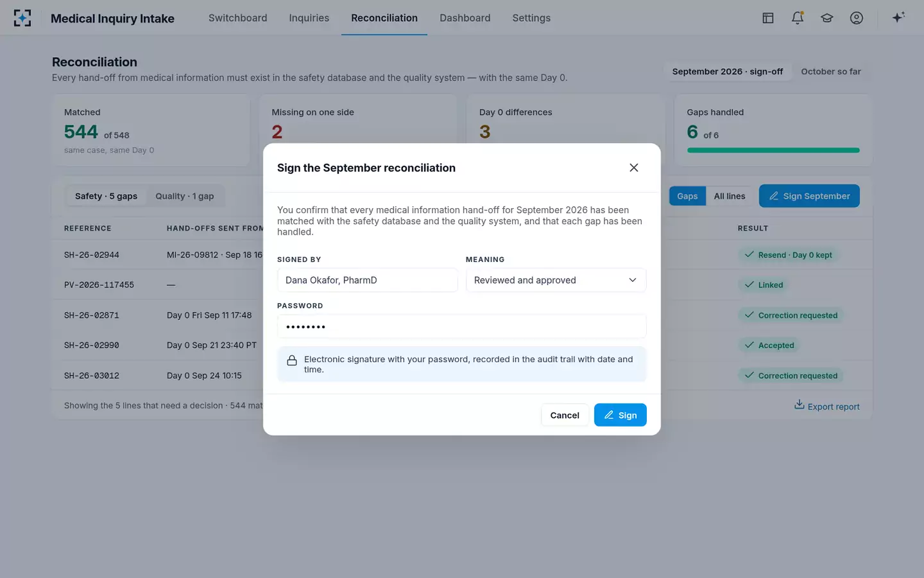
Task: Click the lock icon in signature notice
Action: point(292,360)
